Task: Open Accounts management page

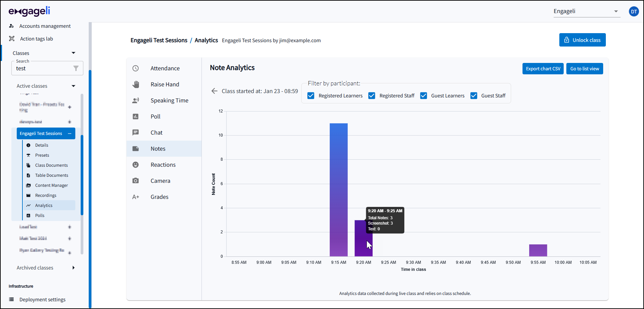Action: (x=45, y=26)
